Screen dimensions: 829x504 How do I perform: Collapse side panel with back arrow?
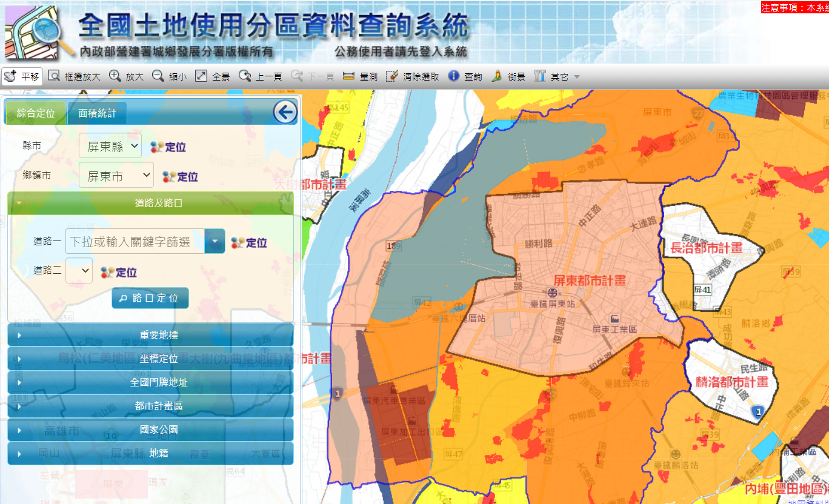[x=285, y=112]
